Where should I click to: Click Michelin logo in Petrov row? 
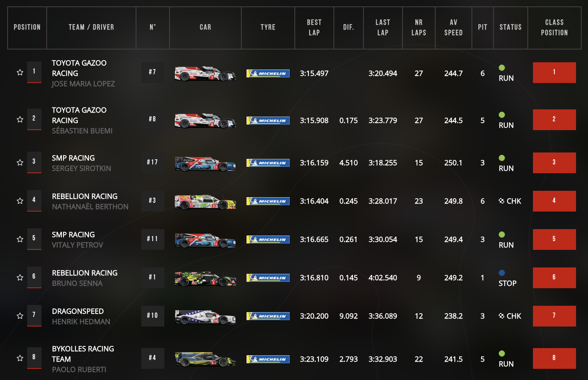(x=268, y=239)
